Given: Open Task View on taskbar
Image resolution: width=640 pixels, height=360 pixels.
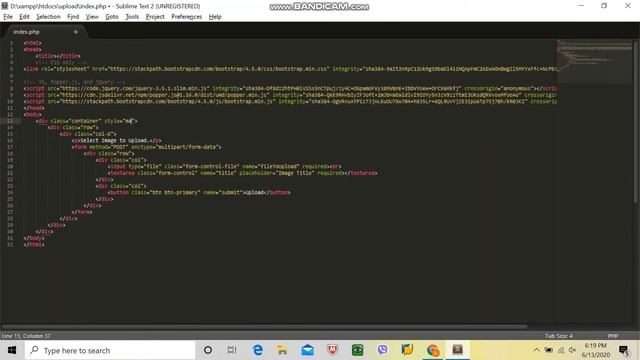Looking at the screenshot, I should (x=232, y=350).
